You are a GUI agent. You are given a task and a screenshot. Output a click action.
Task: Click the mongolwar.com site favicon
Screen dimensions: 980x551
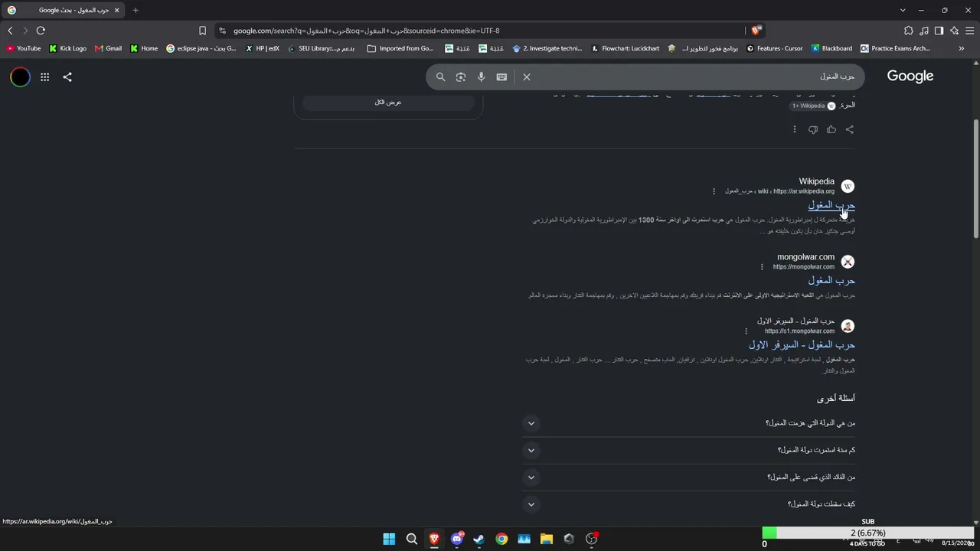coord(848,262)
